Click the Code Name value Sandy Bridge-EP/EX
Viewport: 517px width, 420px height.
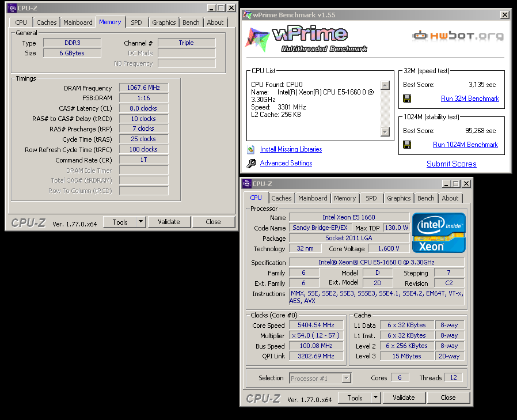320,228
